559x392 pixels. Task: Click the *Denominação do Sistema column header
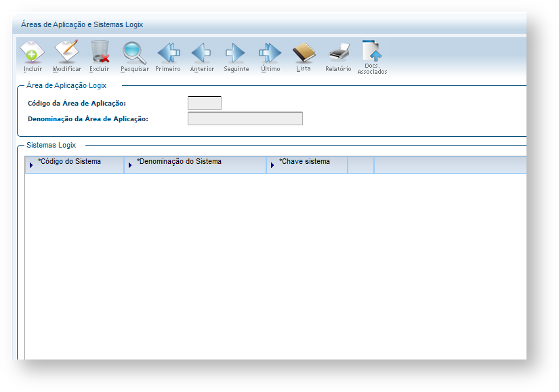click(195, 165)
